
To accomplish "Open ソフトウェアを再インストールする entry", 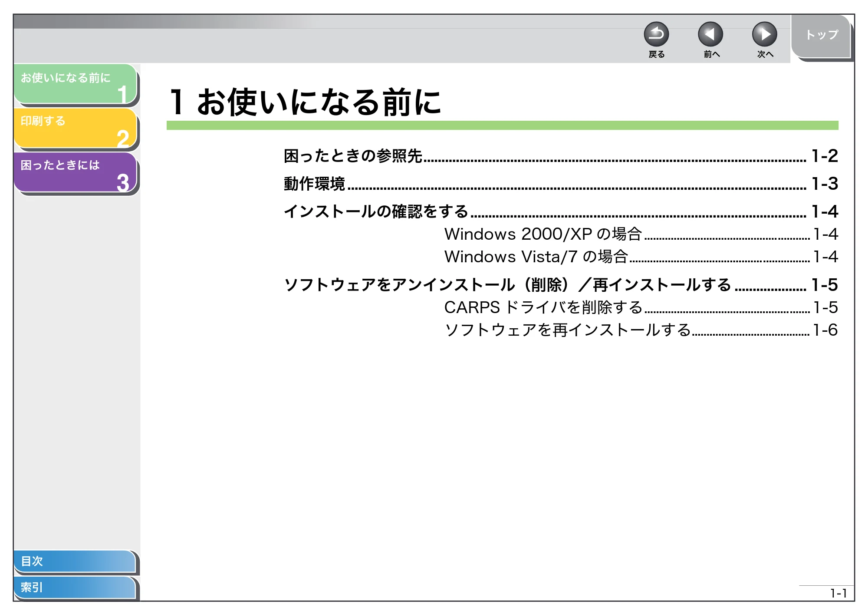I will coord(641,330).
